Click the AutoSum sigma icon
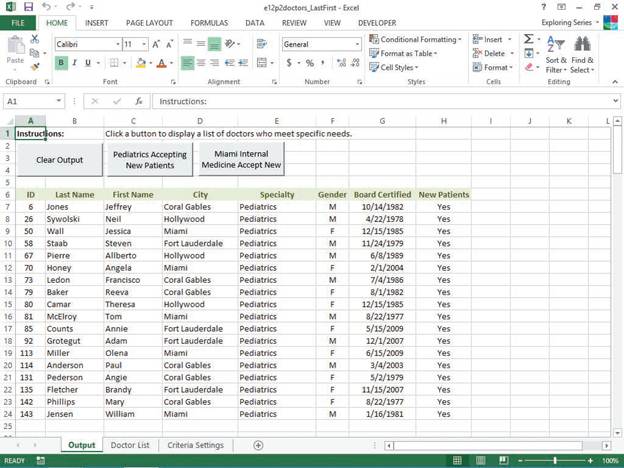Screen dimensions: 624x468 (529, 39)
